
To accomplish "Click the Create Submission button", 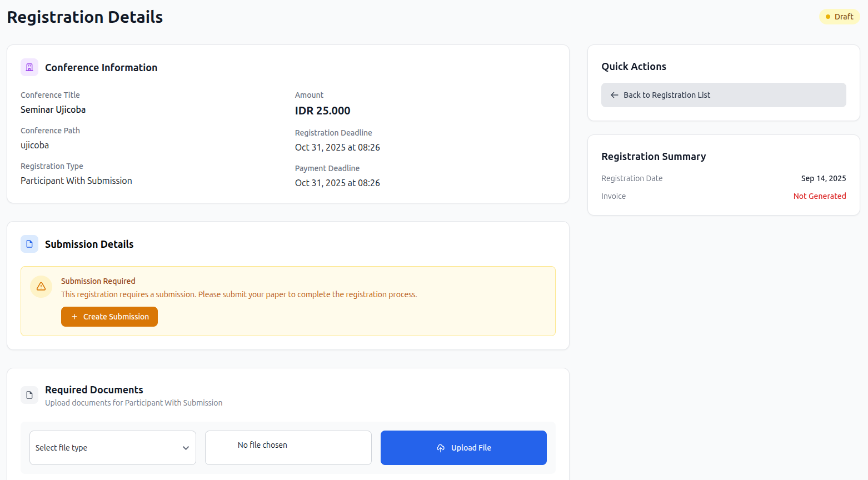I will (x=109, y=317).
